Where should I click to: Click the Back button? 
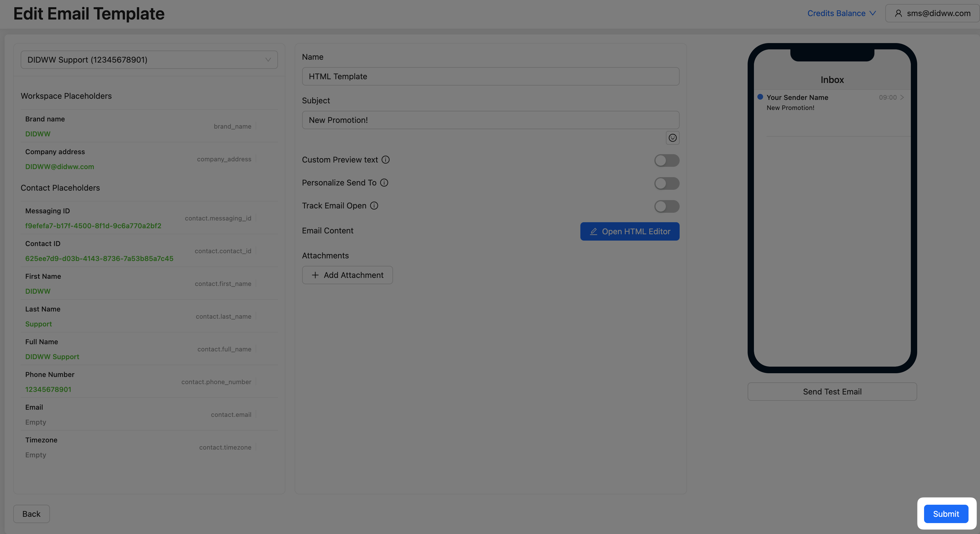[31, 514]
